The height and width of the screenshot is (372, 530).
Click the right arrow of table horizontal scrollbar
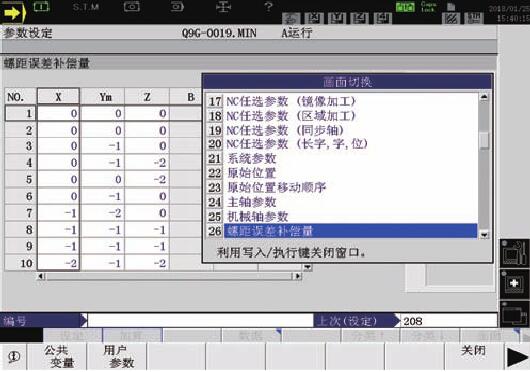[x=297, y=276]
